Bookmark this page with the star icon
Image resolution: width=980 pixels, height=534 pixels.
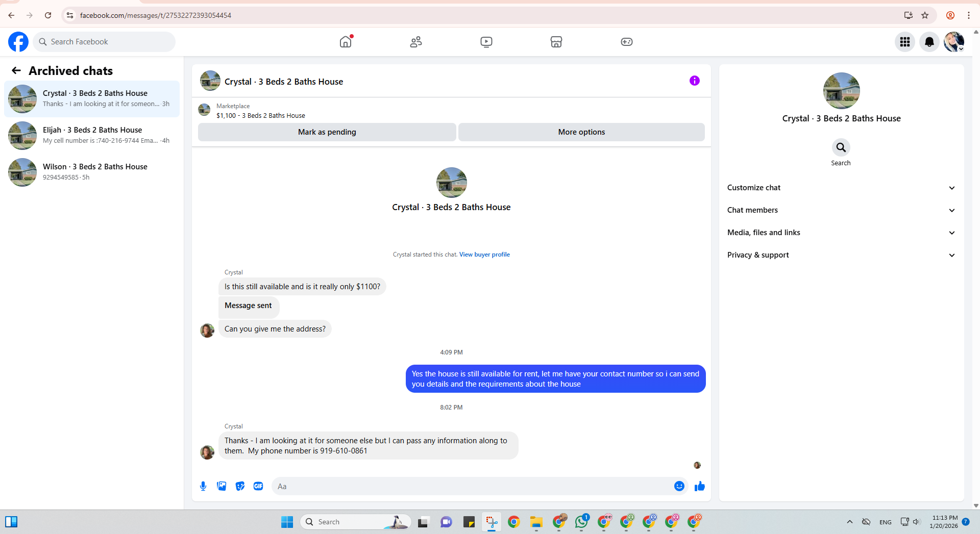click(925, 15)
